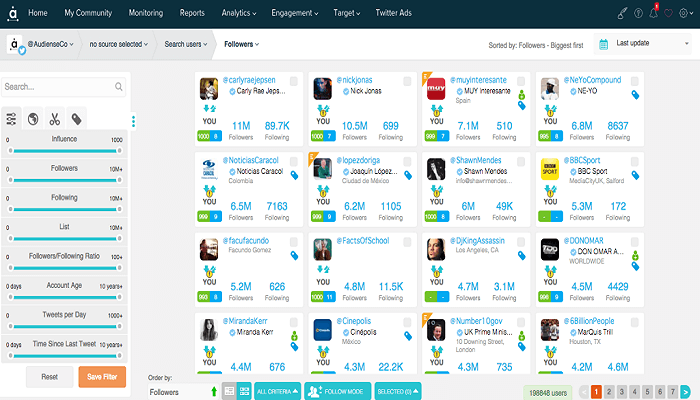Open the settings gear icon
This screenshot has width=700, height=400.
coord(683,13)
